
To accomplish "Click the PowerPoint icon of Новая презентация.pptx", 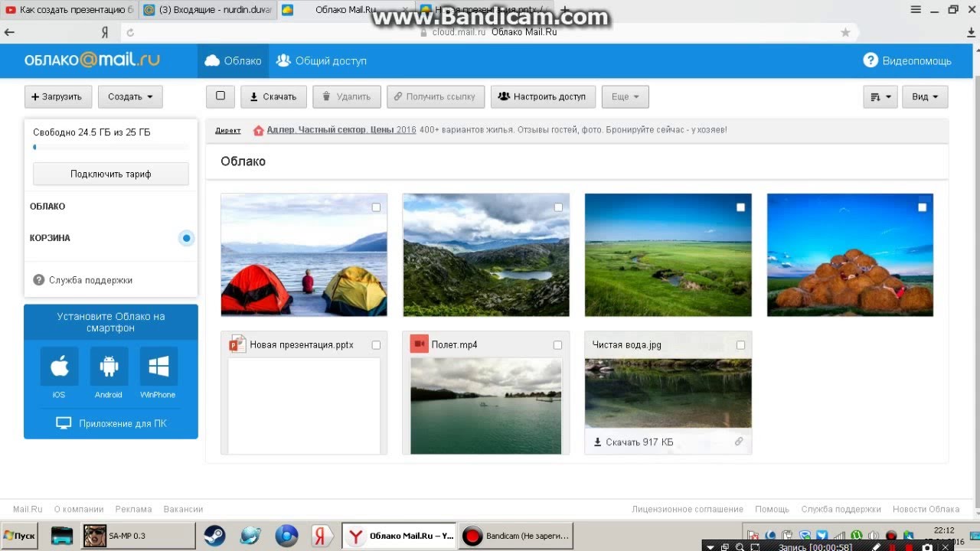I will pos(237,344).
